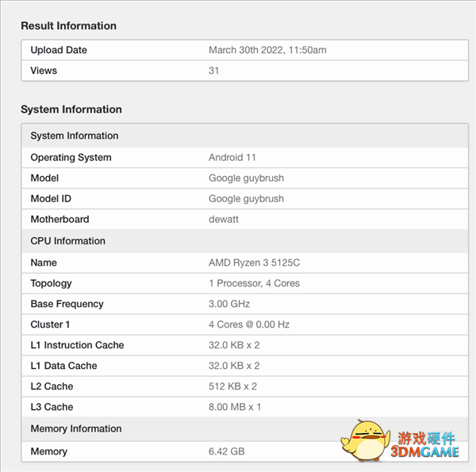The height and width of the screenshot is (472, 476).
Task: Select the 'Result Information' heading
Action: pyautogui.click(x=68, y=26)
